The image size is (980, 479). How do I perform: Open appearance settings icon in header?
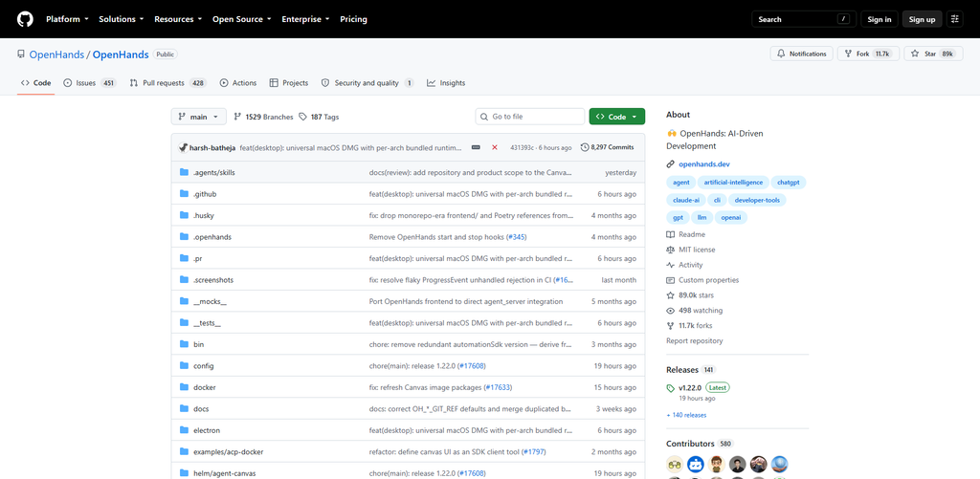(x=955, y=19)
